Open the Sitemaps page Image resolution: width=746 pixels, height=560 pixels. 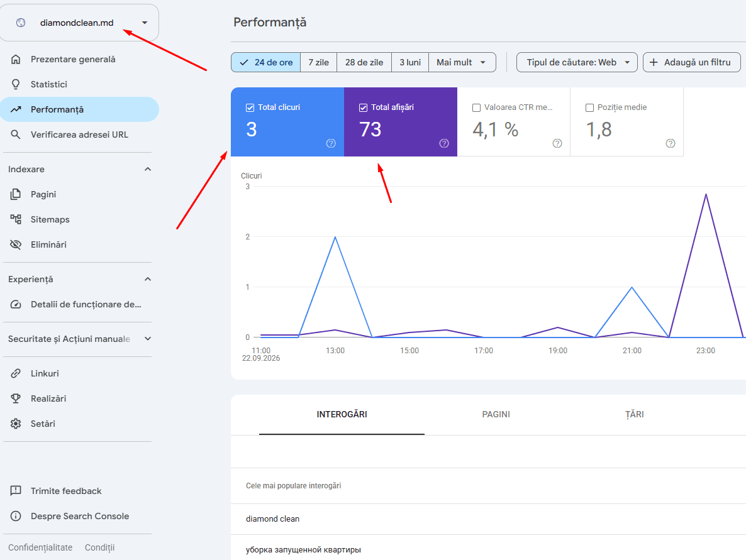click(x=79, y=219)
